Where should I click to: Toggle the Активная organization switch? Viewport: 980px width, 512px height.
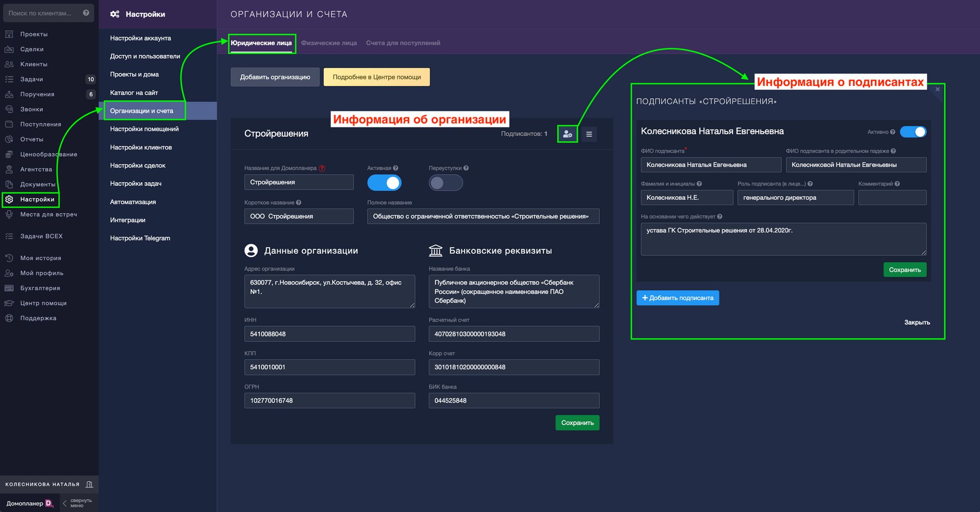point(384,183)
